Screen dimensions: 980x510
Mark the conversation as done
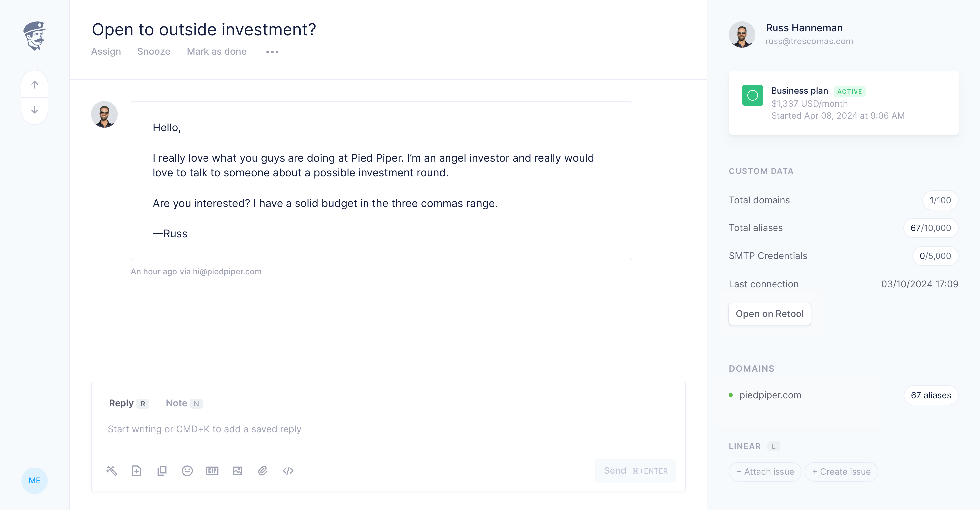point(216,52)
